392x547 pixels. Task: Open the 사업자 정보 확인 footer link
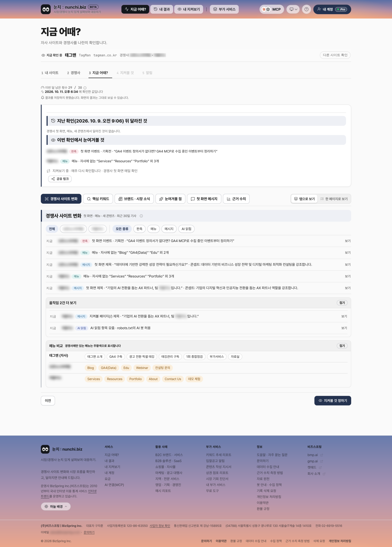click(x=160, y=526)
